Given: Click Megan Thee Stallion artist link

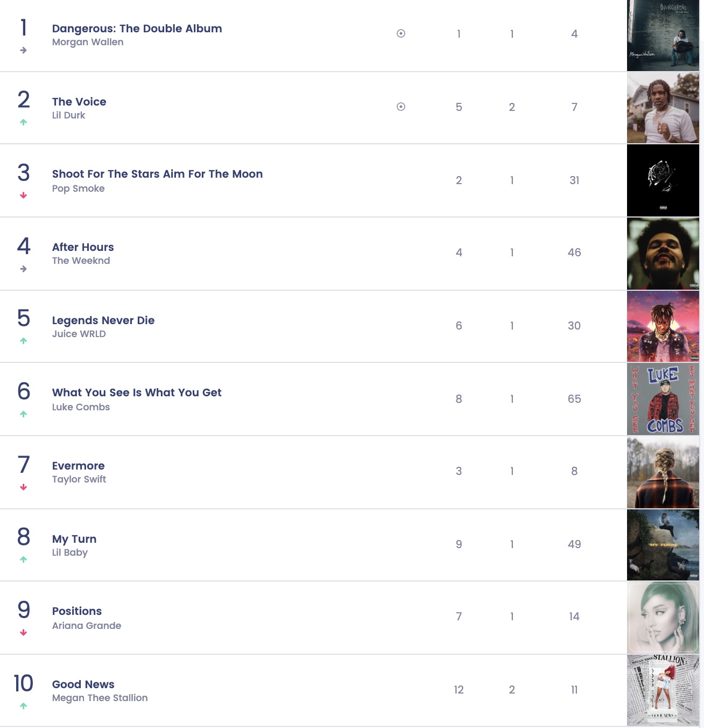Looking at the screenshot, I should coord(100,698).
